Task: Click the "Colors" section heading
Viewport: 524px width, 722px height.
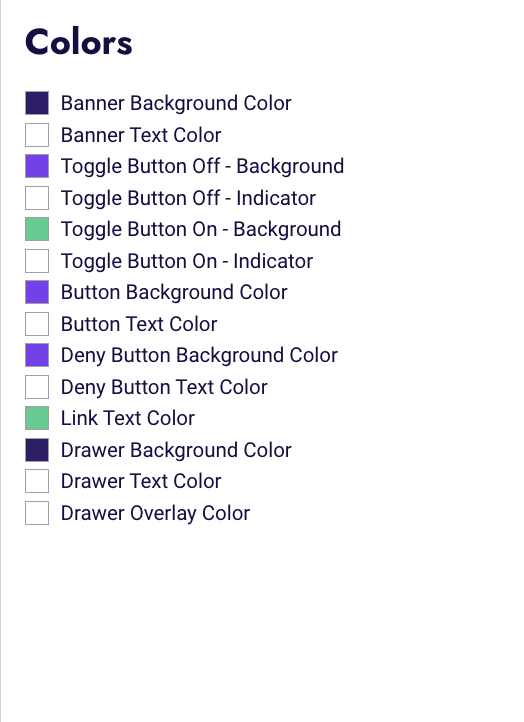Action: pos(79,42)
